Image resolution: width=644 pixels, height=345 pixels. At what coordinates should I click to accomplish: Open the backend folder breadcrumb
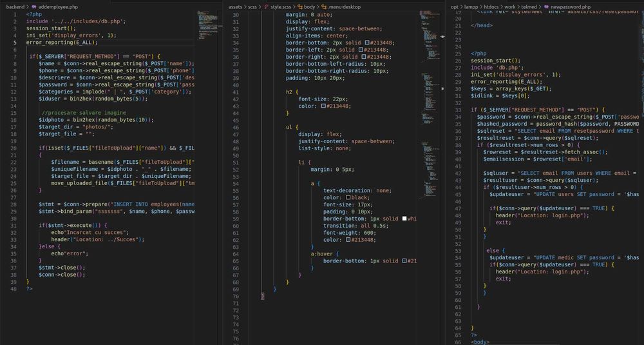15,7
